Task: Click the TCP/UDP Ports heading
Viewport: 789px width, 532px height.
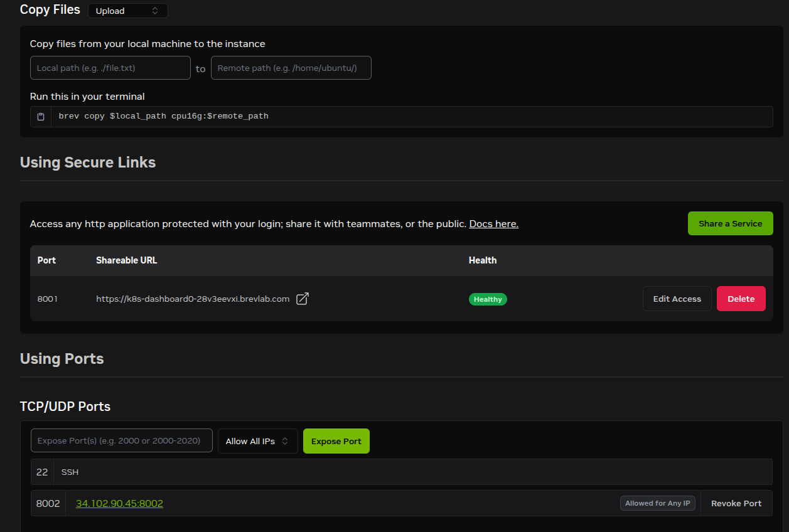Action: pyautogui.click(x=65, y=407)
